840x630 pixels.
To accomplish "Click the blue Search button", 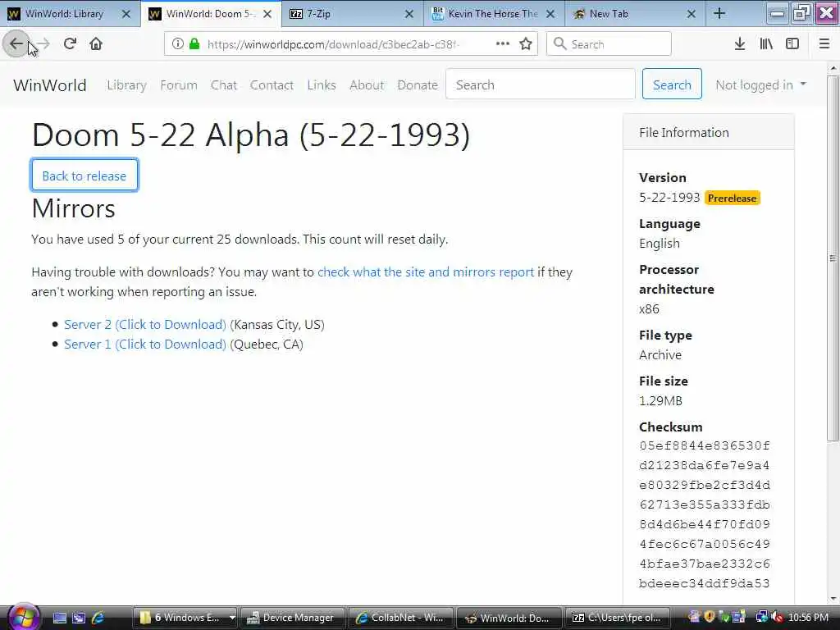I will tap(672, 84).
